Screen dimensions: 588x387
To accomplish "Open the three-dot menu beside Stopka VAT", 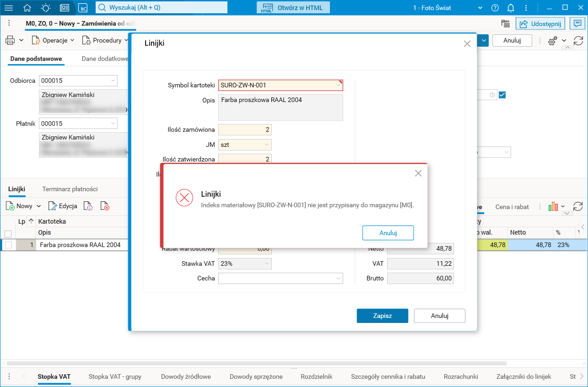I will [9, 376].
